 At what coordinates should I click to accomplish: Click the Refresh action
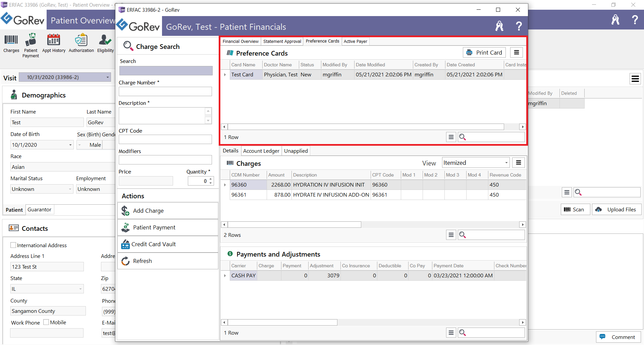168,261
